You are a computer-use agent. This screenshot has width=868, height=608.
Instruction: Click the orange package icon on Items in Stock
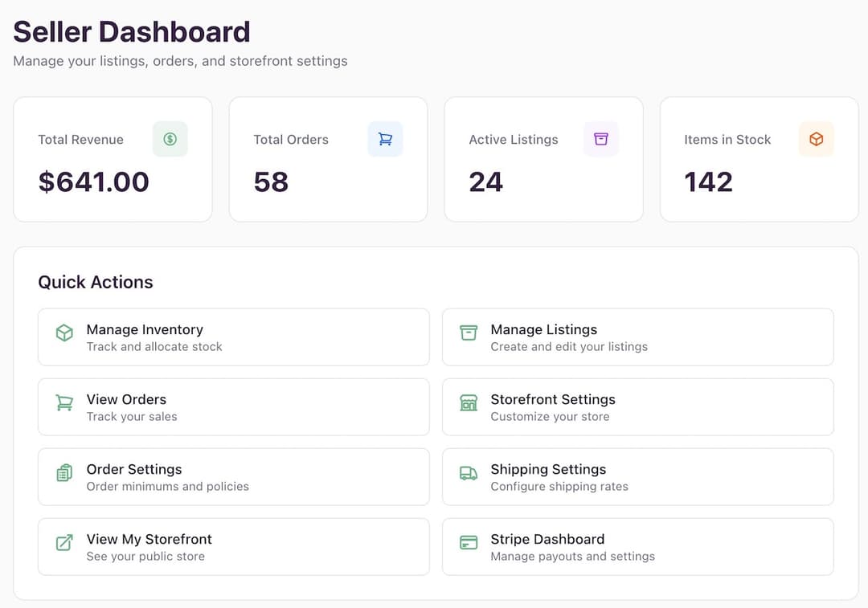817,138
